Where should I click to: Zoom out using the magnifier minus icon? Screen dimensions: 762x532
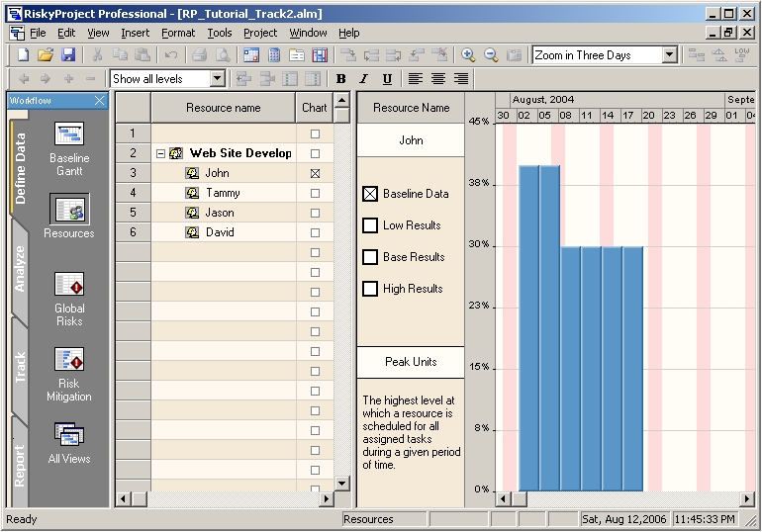[x=491, y=54]
